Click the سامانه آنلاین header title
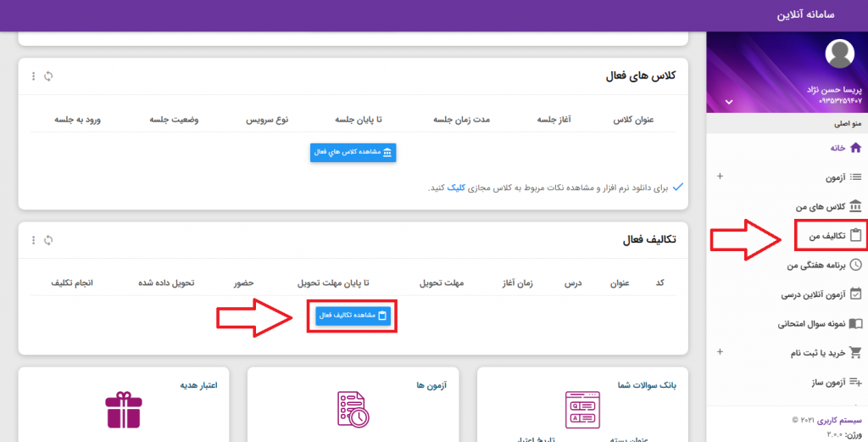Screen dimensions: 868x442 805,14
